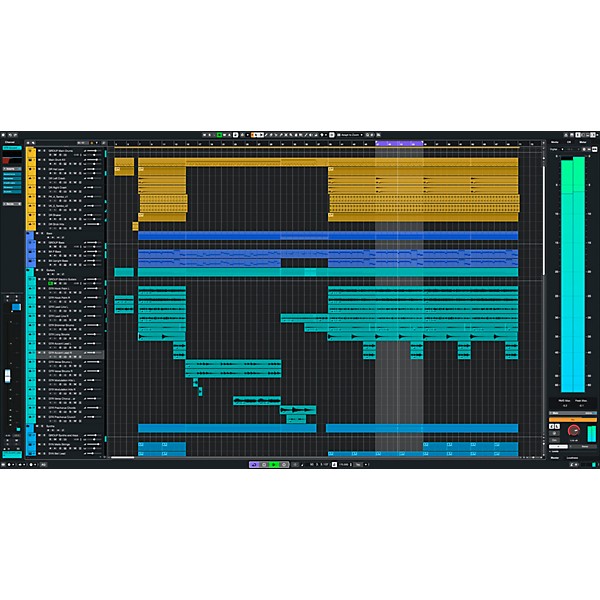Switch to the CR tab at top right
600x600 pixels.
tap(569, 142)
